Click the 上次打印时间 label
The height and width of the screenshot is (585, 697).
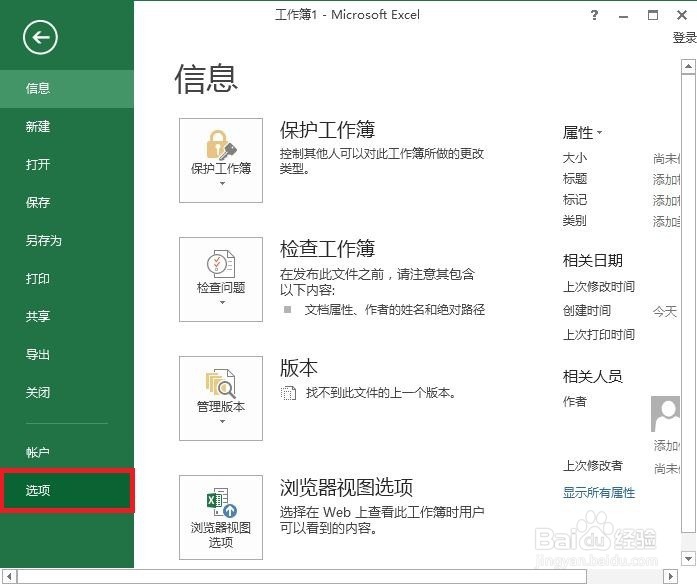click(x=599, y=334)
